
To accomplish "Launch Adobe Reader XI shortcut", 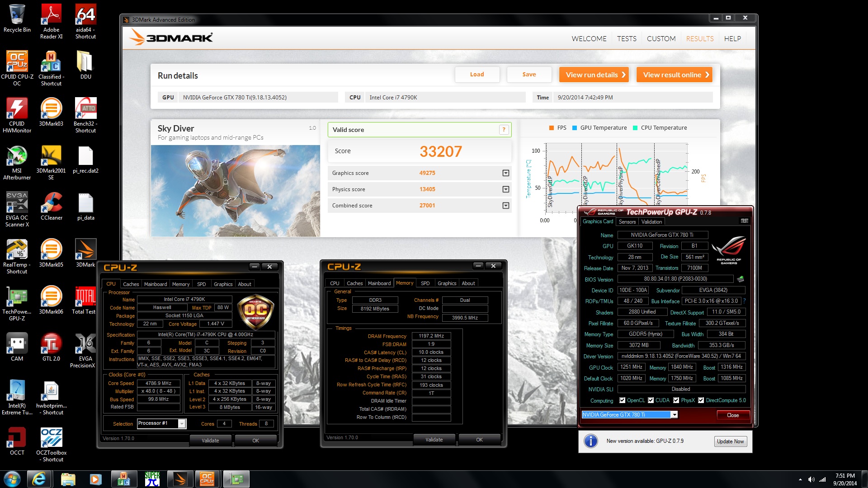I will point(52,22).
